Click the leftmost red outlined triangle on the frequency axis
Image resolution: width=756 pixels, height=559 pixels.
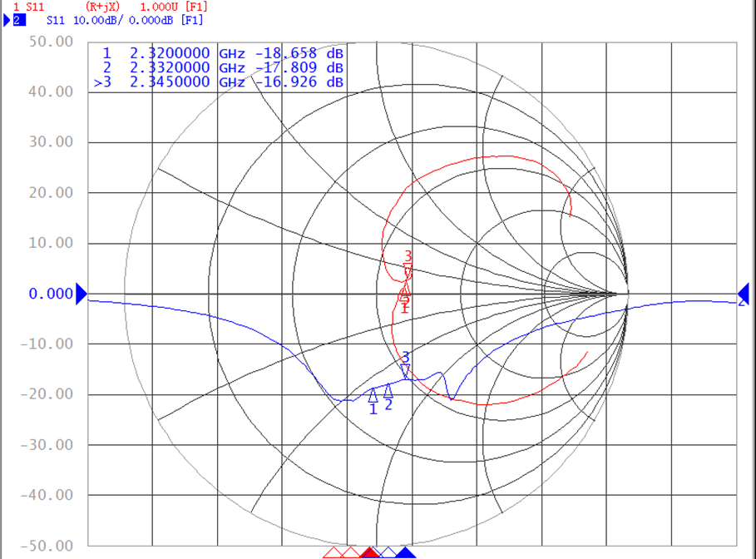pos(332,552)
